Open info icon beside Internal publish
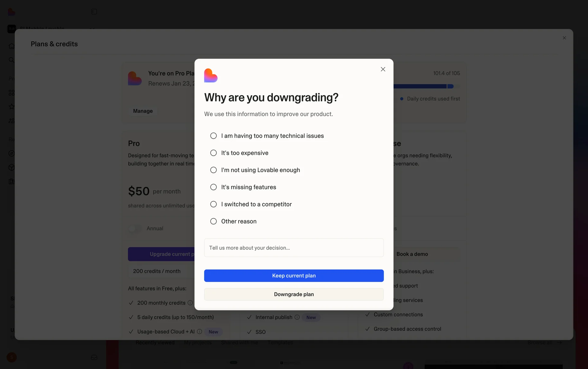Image resolution: width=588 pixels, height=369 pixels. [297, 317]
